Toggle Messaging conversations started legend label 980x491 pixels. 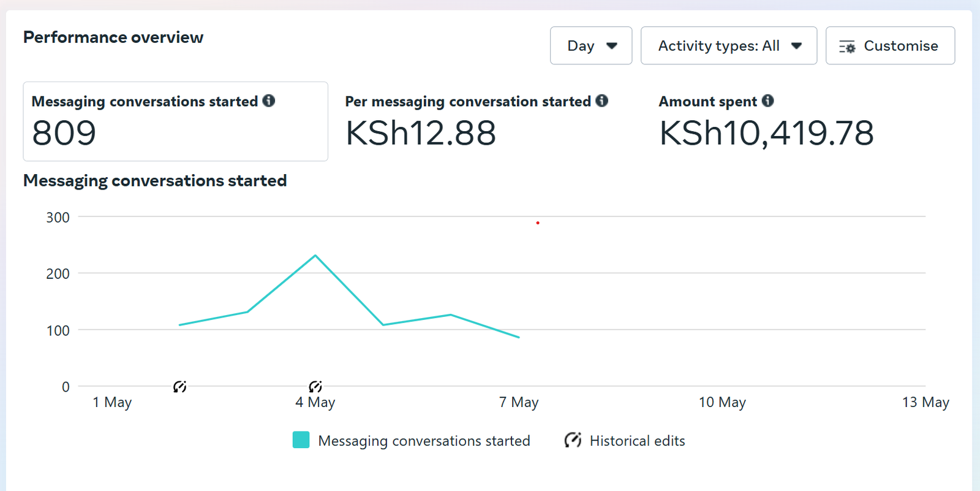tap(424, 441)
